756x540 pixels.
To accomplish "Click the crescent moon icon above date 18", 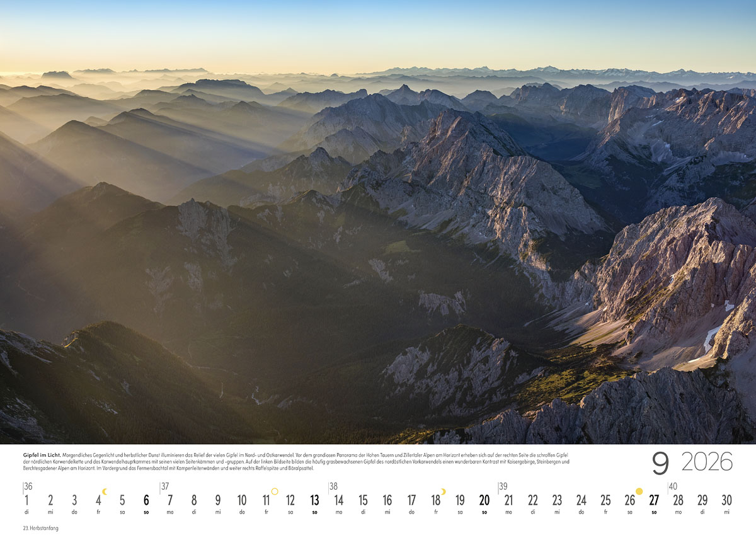I will [x=443, y=491].
